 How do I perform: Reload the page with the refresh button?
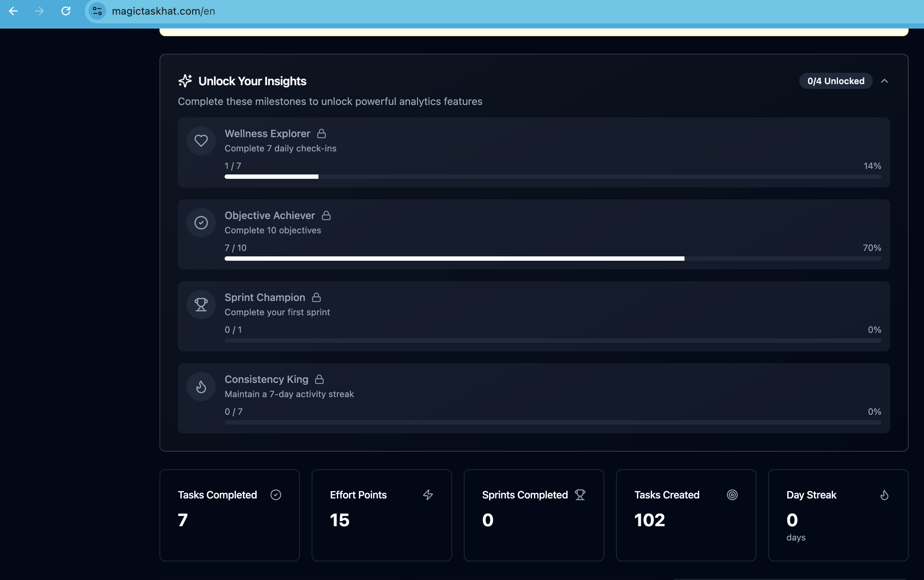[x=66, y=11]
